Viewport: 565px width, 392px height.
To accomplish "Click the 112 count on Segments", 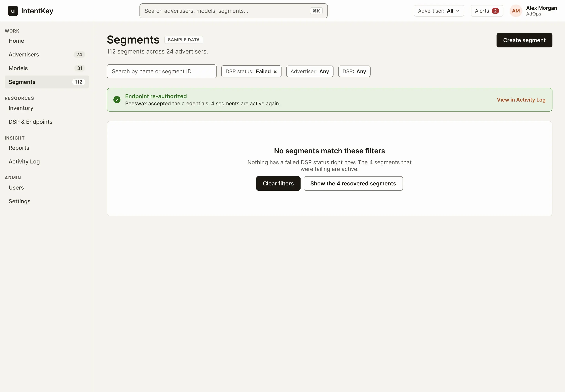I will tap(78, 82).
